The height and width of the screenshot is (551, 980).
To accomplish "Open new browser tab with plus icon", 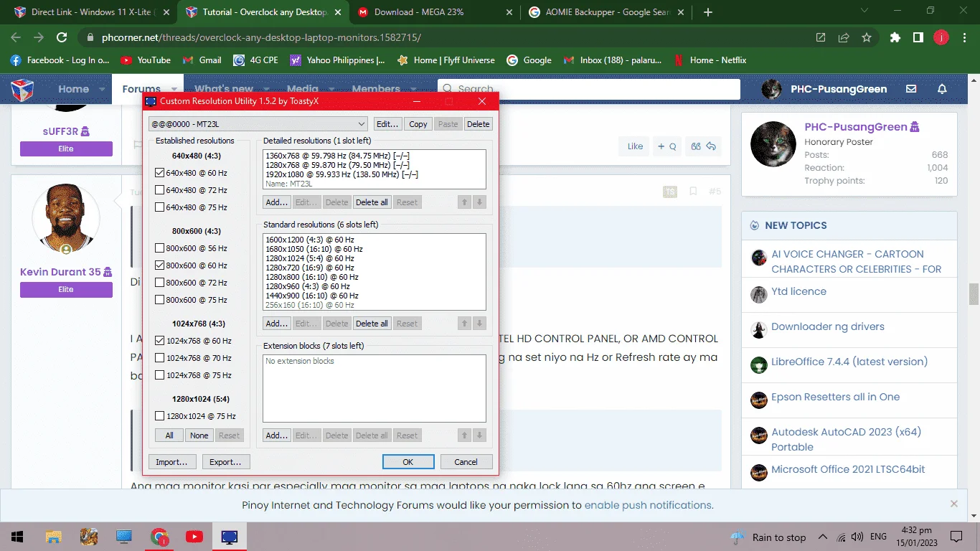I will (x=708, y=12).
